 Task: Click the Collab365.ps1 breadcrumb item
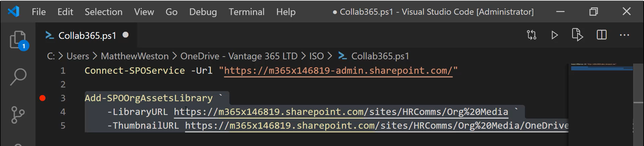374,56
